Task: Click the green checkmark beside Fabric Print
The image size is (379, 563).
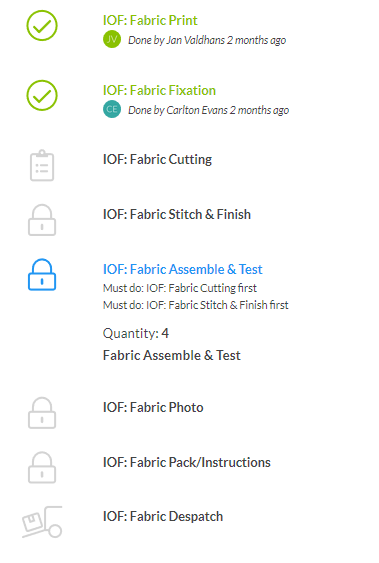Action: click(42, 25)
